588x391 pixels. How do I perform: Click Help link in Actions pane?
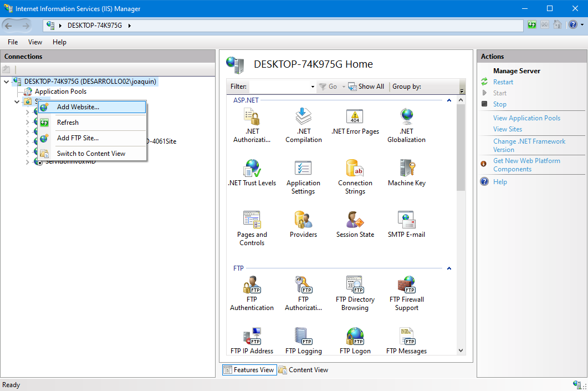(x=500, y=181)
